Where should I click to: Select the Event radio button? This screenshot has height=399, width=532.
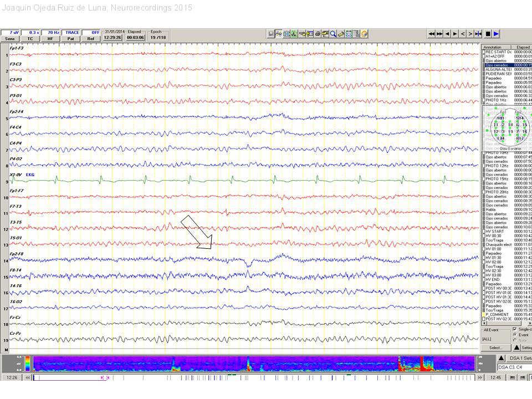tap(515, 335)
